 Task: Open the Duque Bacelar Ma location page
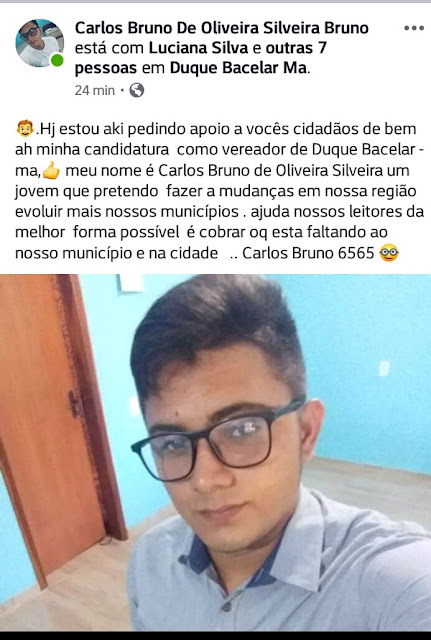238,68
